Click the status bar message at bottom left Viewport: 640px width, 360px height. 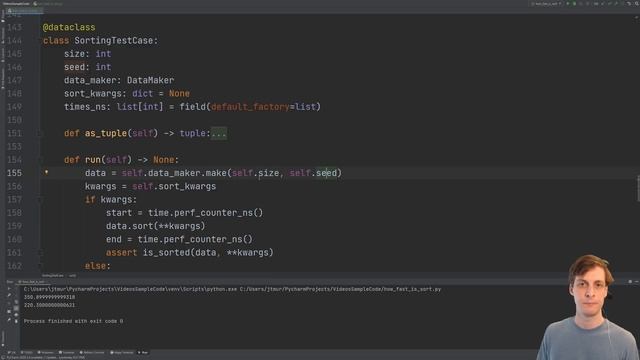click(45, 358)
